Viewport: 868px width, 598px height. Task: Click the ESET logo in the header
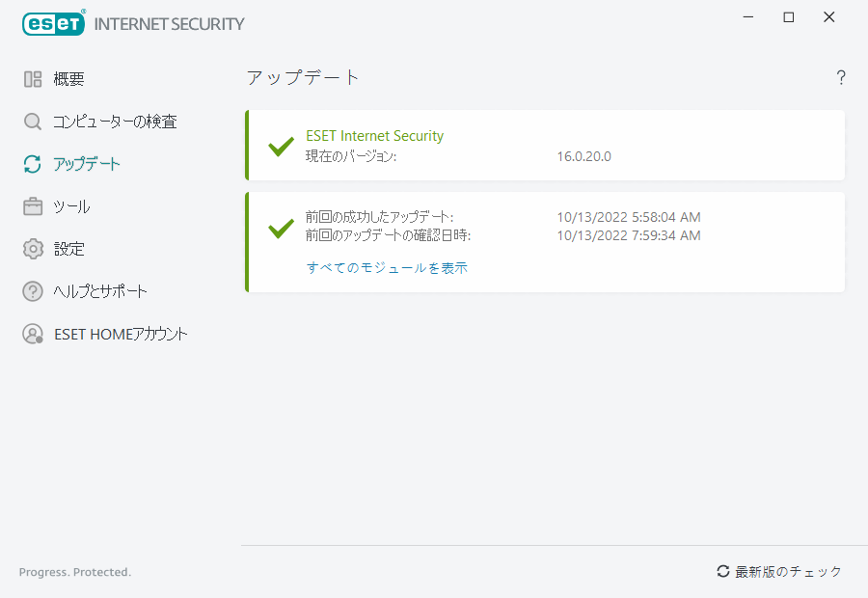(x=53, y=23)
